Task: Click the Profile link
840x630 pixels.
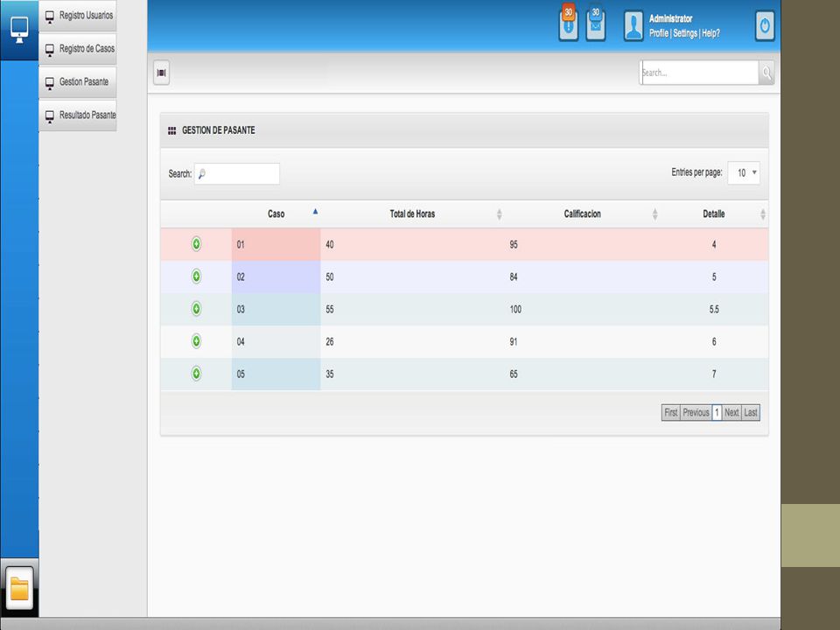Action: tap(658, 33)
